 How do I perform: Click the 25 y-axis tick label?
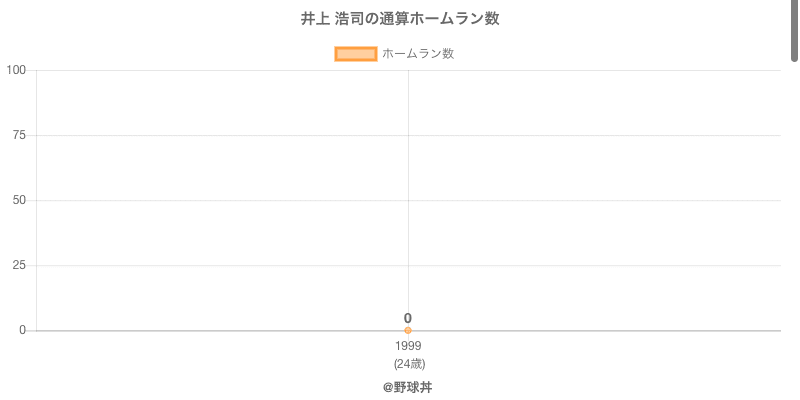[19, 265]
